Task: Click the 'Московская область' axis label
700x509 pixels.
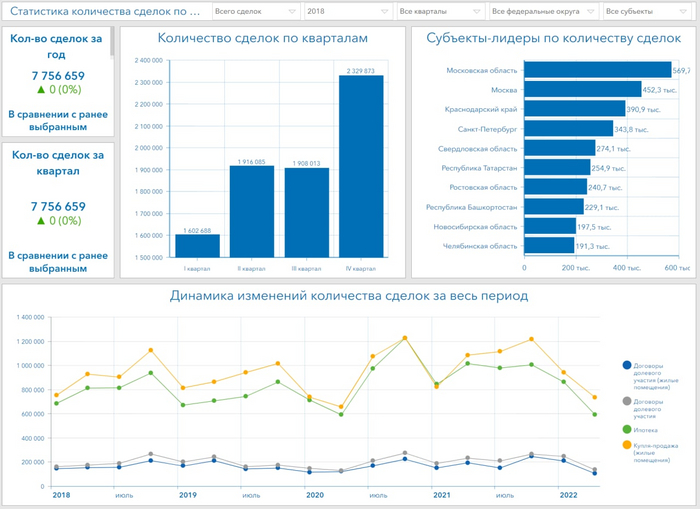Action: point(482,71)
